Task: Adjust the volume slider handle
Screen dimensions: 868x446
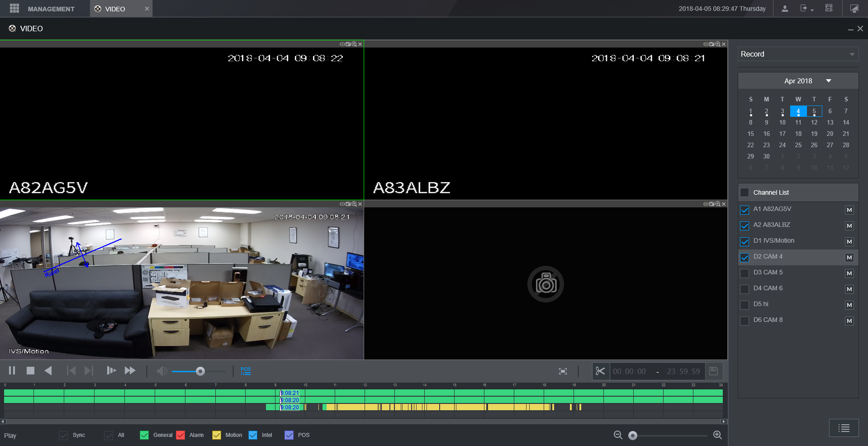Action: 200,371
